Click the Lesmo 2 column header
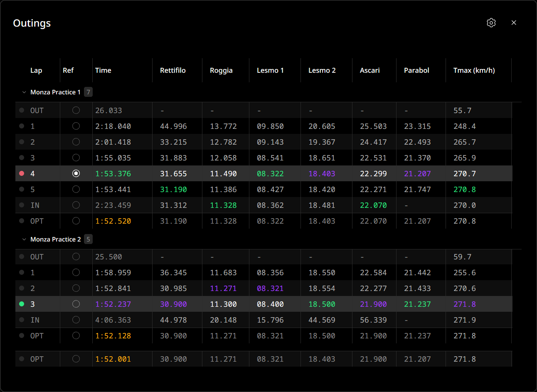Image resolution: width=537 pixels, height=392 pixels. (x=322, y=70)
